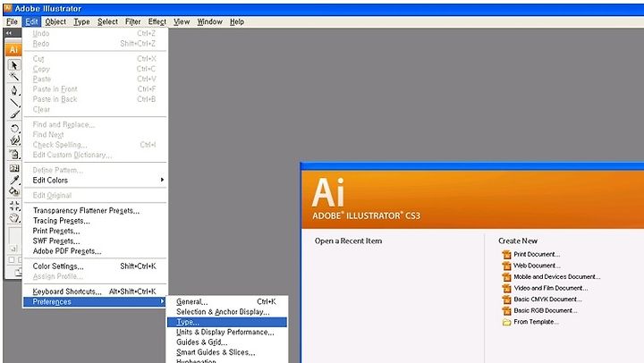
Task: Open the Select menu
Action: coord(107,21)
